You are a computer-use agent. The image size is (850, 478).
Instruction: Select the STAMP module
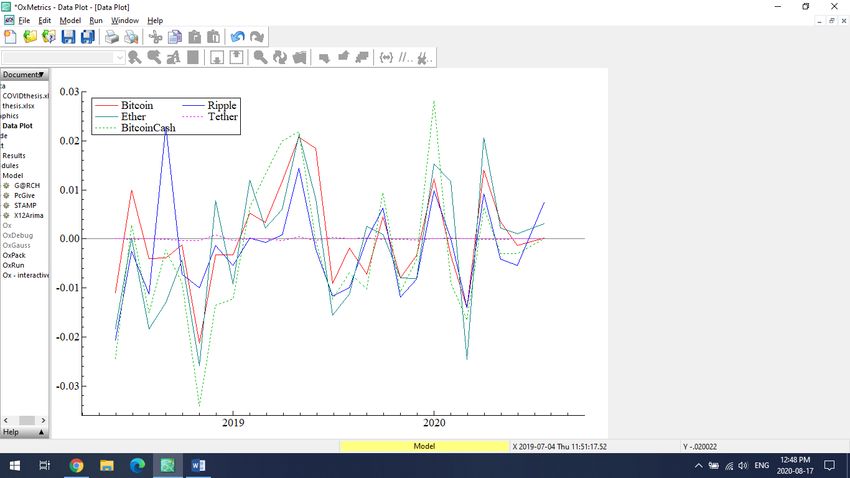tap(25, 205)
